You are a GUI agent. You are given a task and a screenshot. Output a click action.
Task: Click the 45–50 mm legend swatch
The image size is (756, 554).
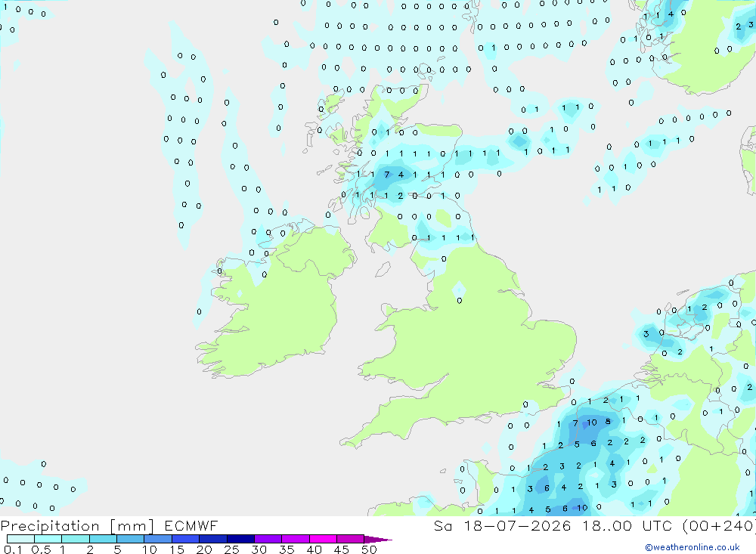click(x=351, y=539)
